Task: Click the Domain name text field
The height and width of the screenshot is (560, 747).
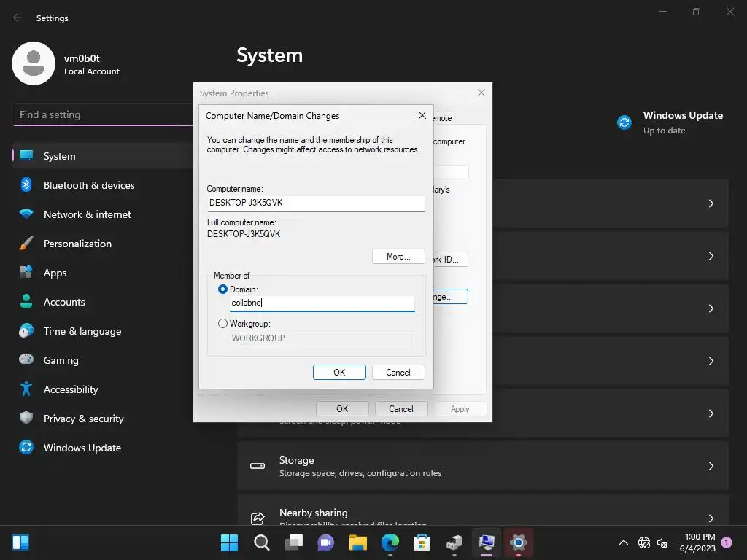Action: [x=322, y=303]
